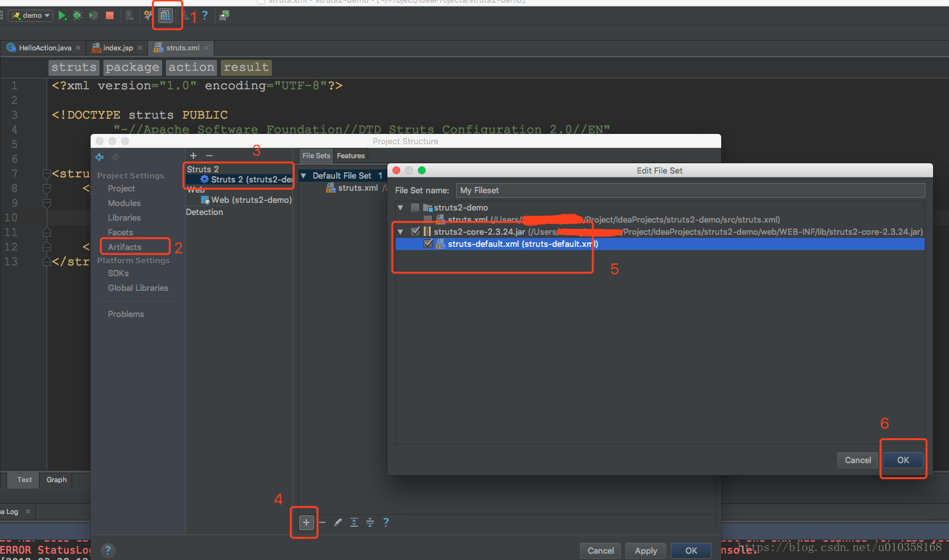Start debugging with the bug icon
The image size is (949, 560).
(77, 15)
